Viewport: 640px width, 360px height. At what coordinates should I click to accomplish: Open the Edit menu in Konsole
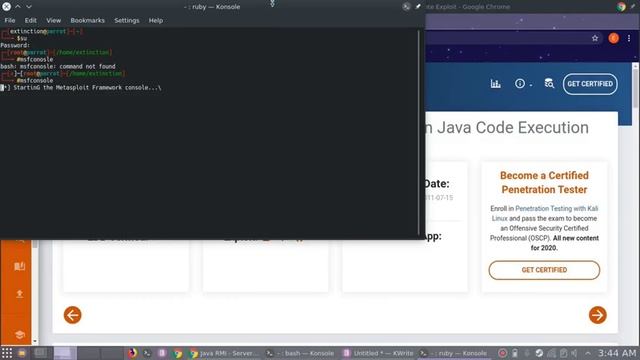coord(31,20)
